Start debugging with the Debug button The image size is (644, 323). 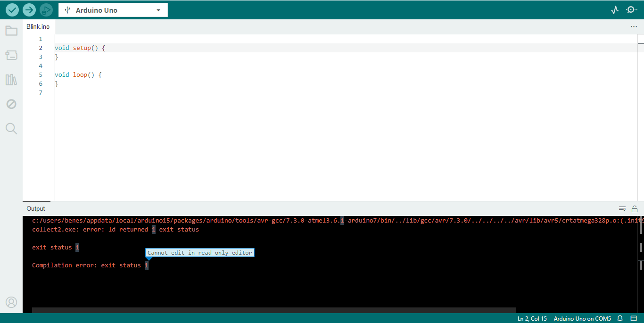[46, 10]
